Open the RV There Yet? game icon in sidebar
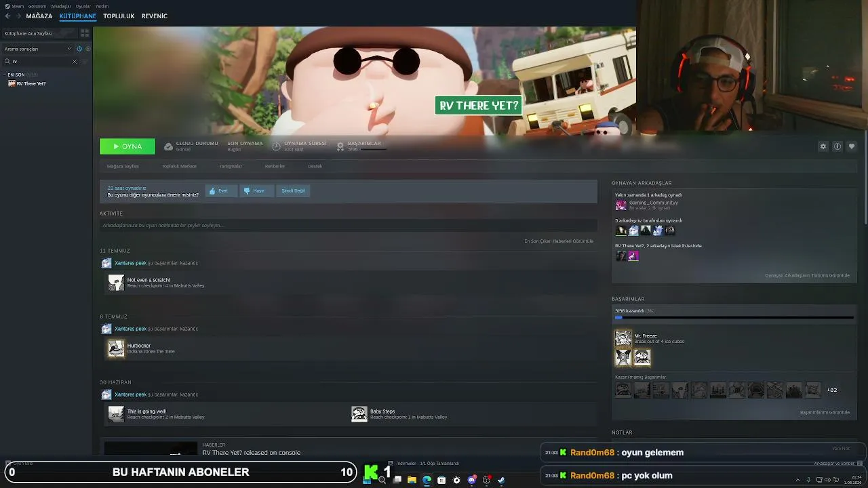The width and height of the screenshot is (868, 488). click(x=12, y=83)
